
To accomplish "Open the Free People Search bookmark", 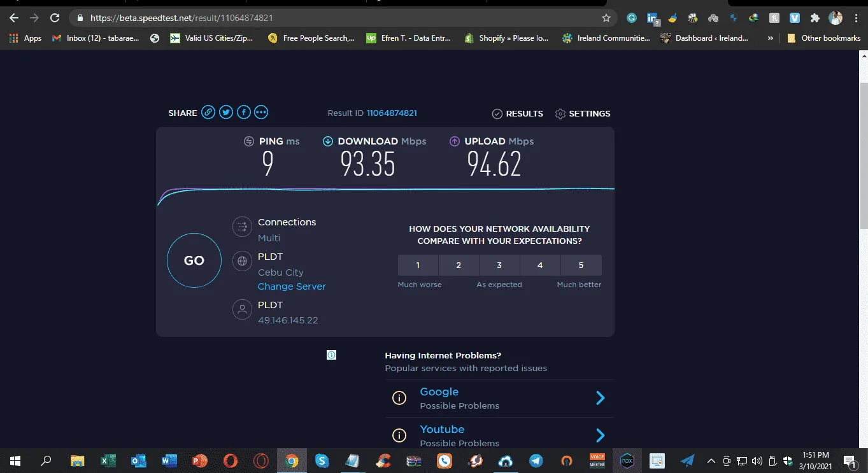I will 311,38.
